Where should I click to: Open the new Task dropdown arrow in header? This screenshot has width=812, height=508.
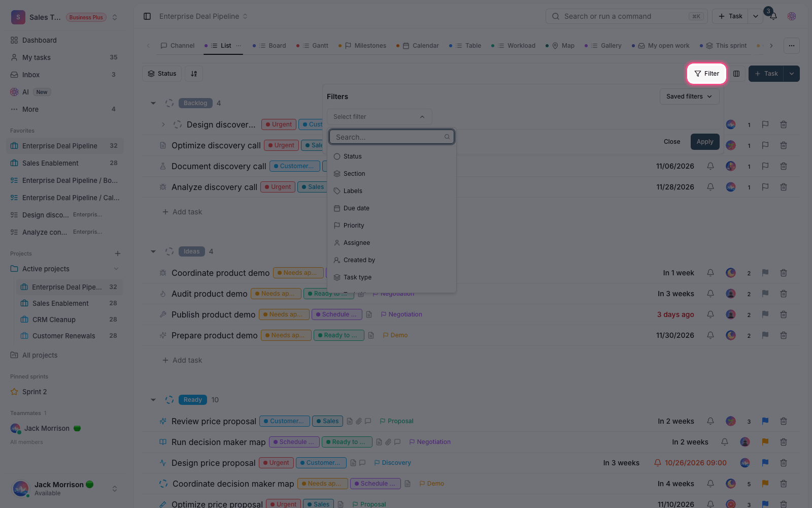756,16
